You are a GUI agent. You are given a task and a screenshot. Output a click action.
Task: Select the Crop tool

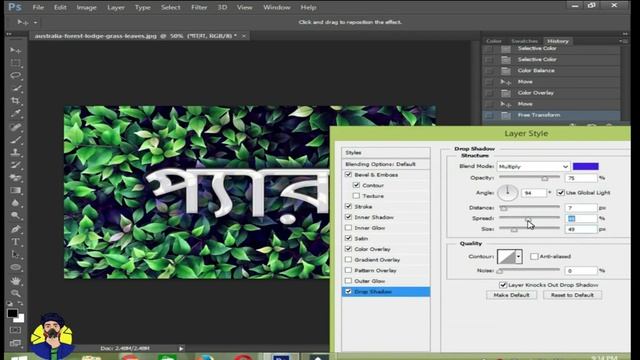point(16,101)
